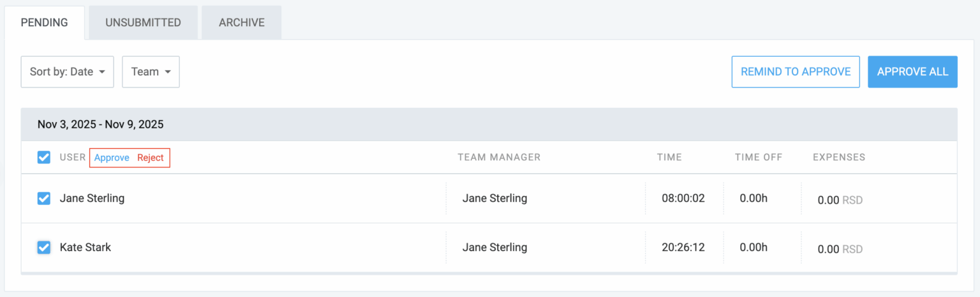The image size is (980, 297).
Task: Click the Nov 3 - Nov 9, 2025 week header
Action: point(101,125)
